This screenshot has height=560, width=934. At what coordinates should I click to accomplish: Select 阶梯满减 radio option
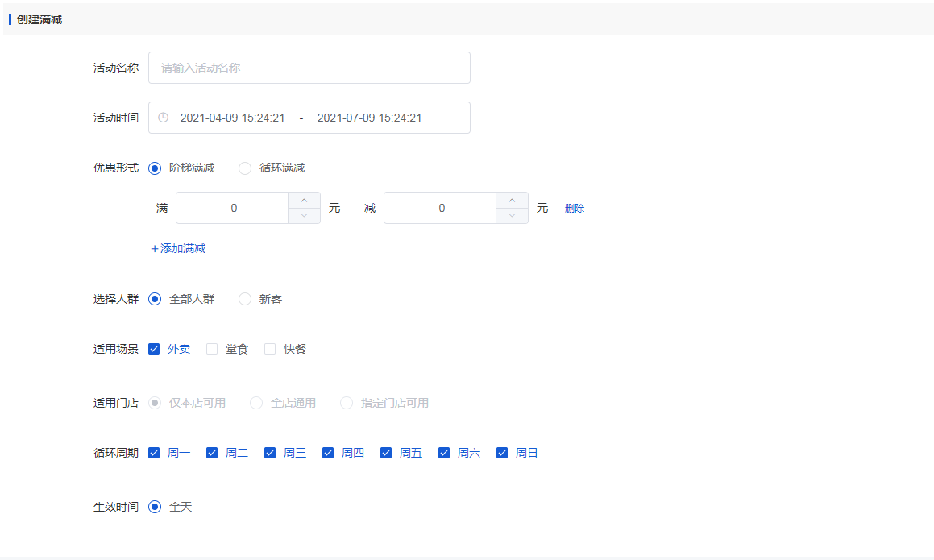tap(155, 168)
